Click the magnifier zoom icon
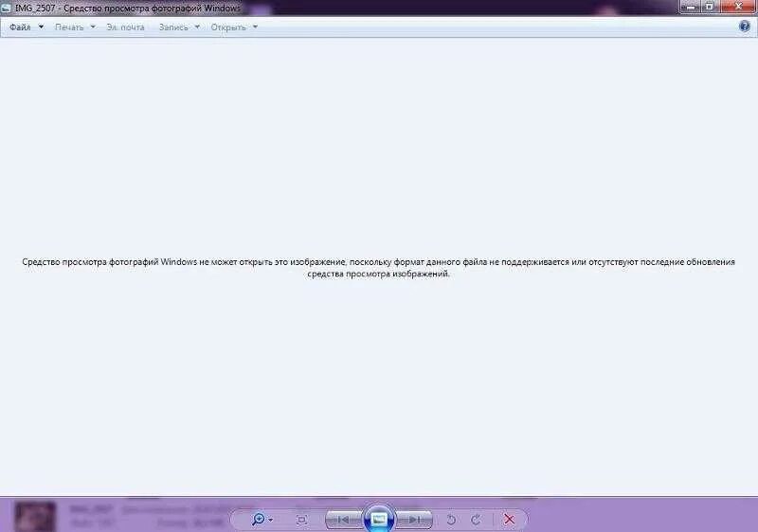This screenshot has height=532, width=758. tap(259, 520)
